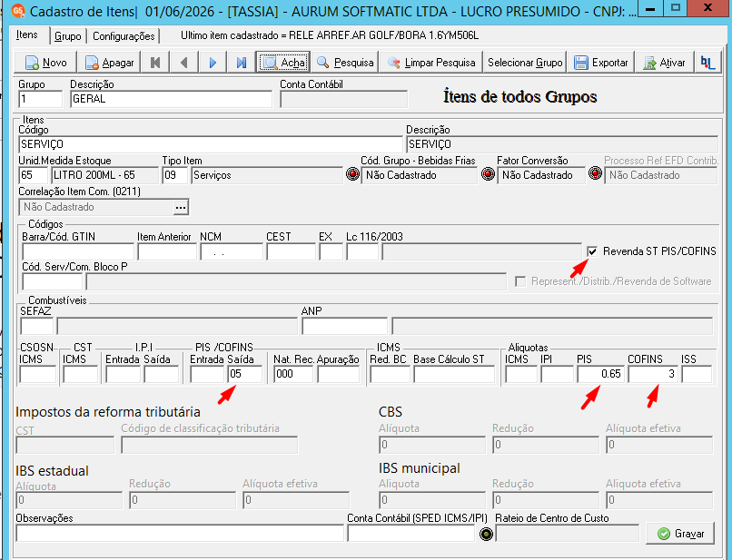
Task: Click the Ativar toolbar button
Action: (x=664, y=63)
